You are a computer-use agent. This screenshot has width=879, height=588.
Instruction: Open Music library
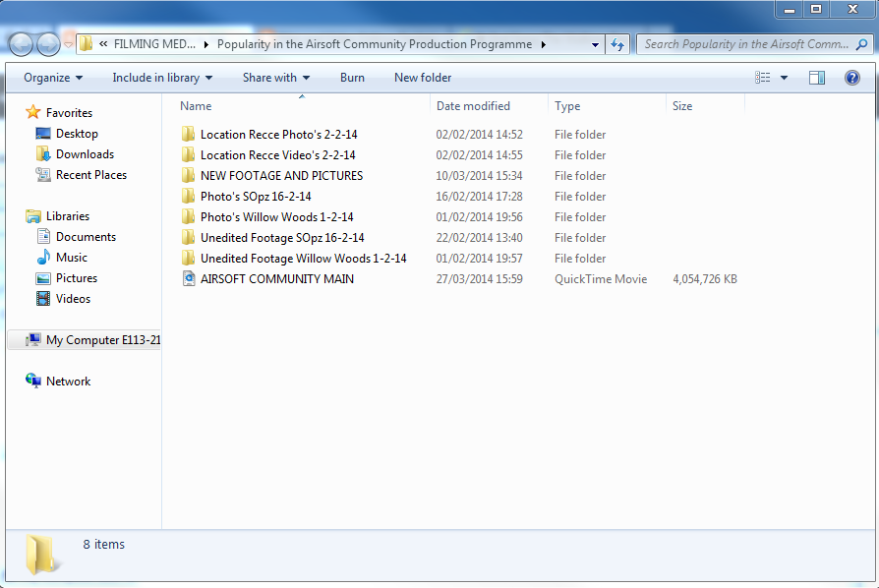click(x=71, y=258)
